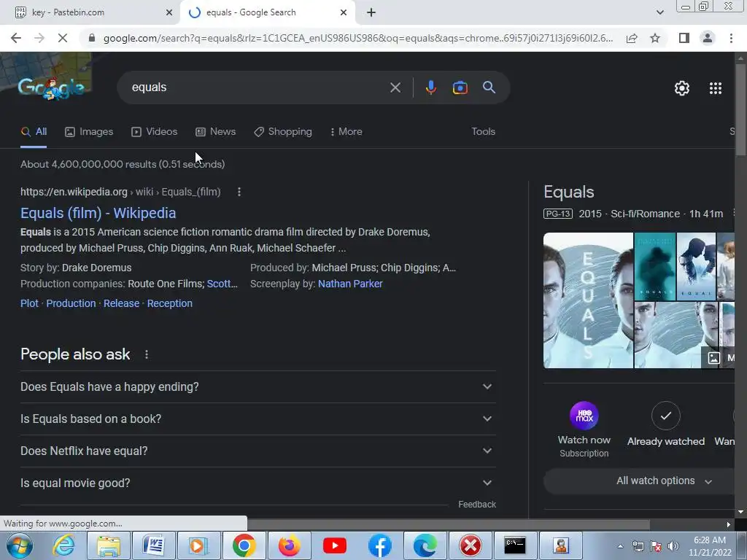Viewport: 747px width, 560px height.
Task: Open the teal Equals poster thumbnail
Action: coord(655,267)
